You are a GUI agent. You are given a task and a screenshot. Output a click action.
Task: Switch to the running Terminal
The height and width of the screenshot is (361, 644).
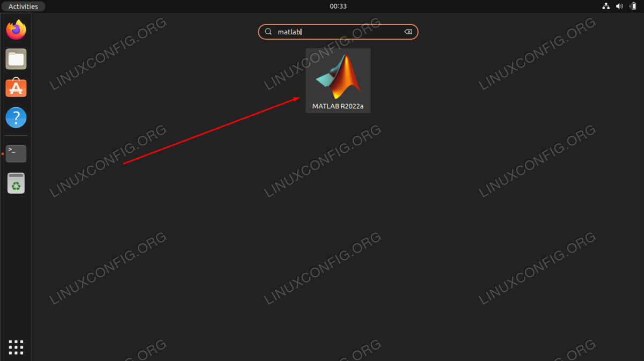coord(16,154)
